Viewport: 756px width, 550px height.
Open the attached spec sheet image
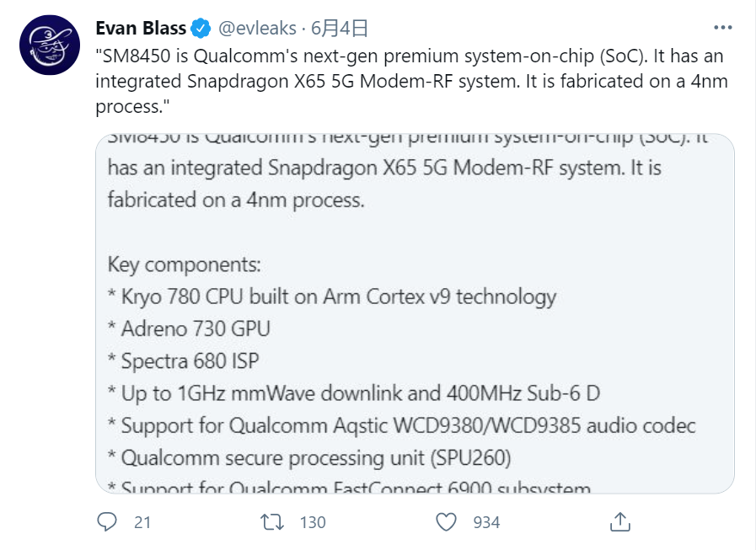[x=416, y=313]
